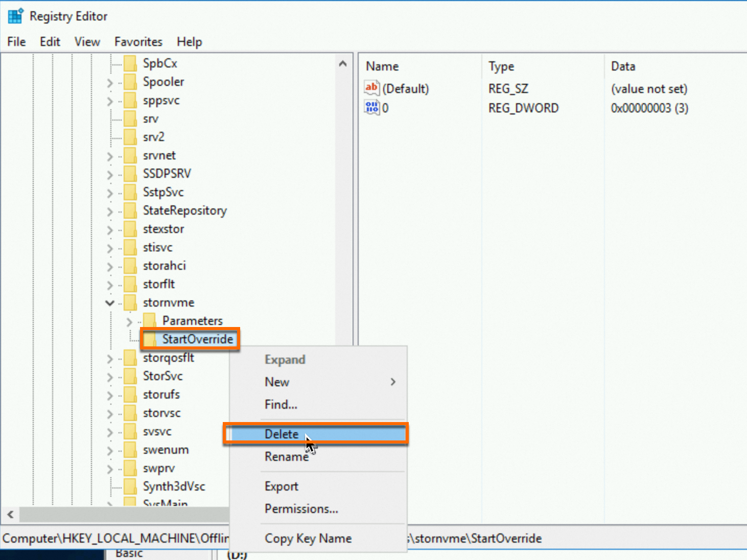The height and width of the screenshot is (560, 747).
Task: Click the Name column header
Action: [x=421, y=66]
